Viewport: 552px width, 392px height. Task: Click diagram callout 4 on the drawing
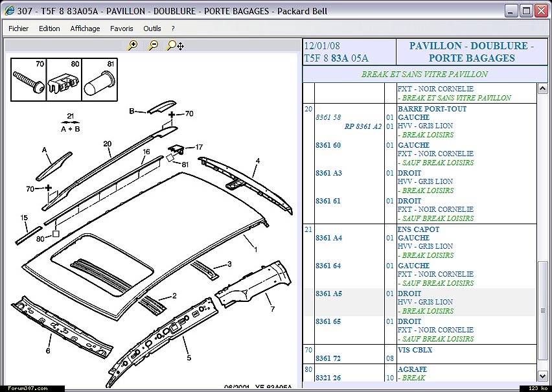[x=258, y=161]
